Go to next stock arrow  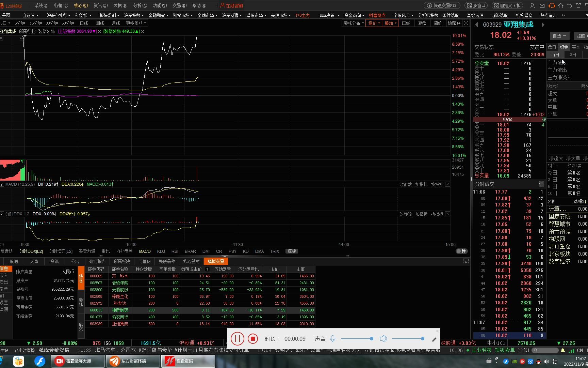tap(543, 25)
